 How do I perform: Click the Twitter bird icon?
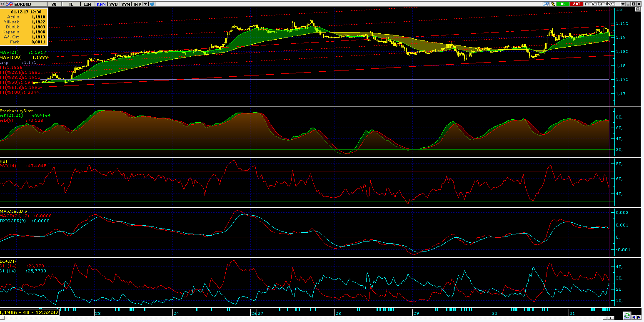[x=152, y=4]
